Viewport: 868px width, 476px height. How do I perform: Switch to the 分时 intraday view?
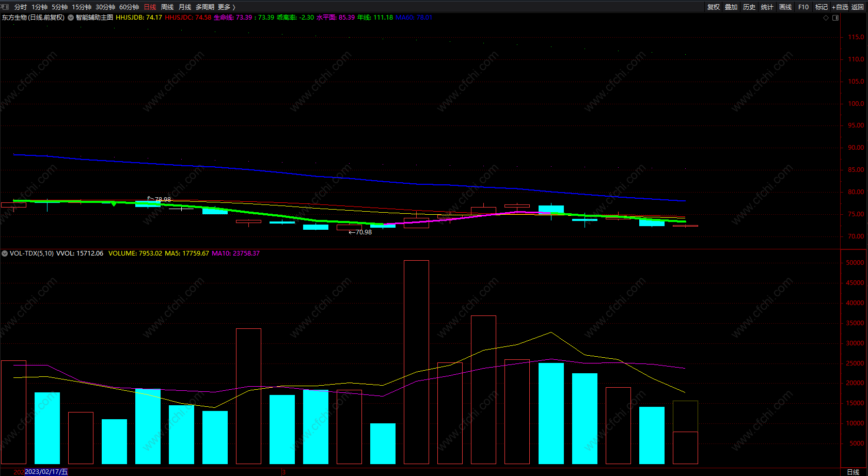coord(21,7)
